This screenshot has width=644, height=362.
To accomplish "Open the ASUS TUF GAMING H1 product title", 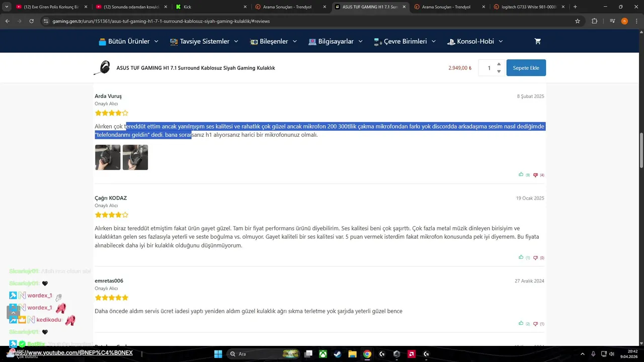I will (196, 68).
